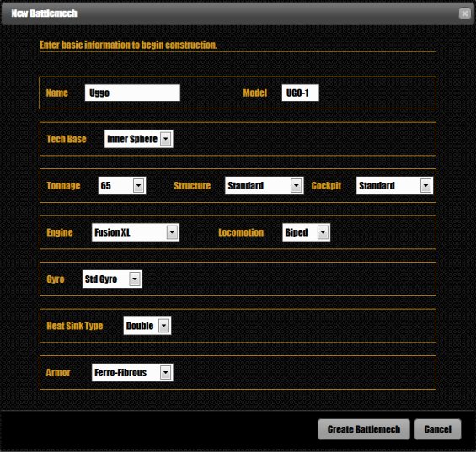The image size is (476, 452).
Task: Click the Tonnage label
Action: click(x=63, y=186)
